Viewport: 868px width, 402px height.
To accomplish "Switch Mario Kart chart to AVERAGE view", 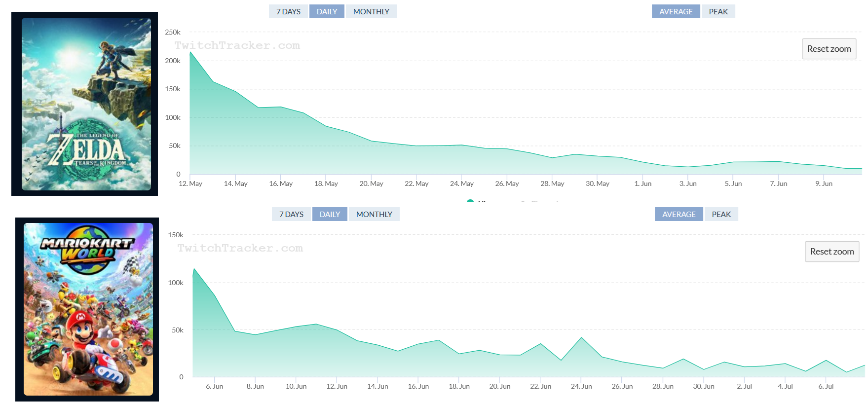I will (679, 214).
